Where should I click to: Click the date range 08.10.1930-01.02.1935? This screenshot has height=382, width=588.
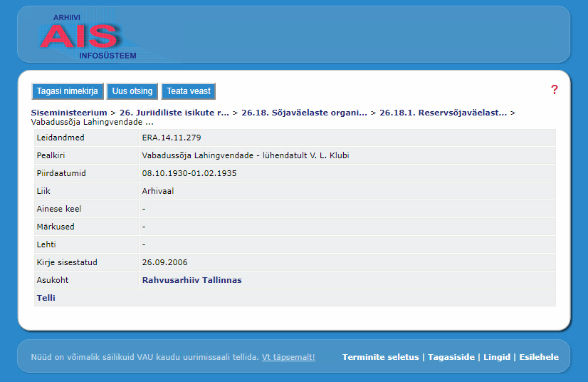(x=190, y=173)
